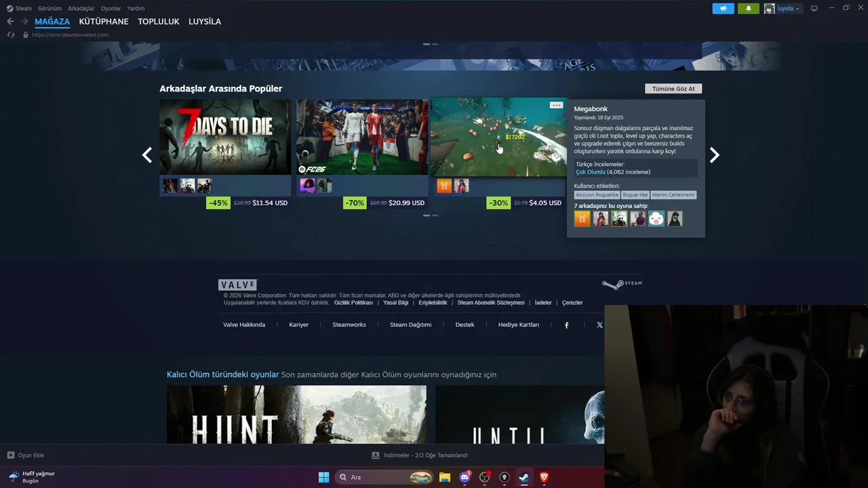Select the Mermi Cehennemi tag
The height and width of the screenshot is (488, 868).
(x=673, y=195)
